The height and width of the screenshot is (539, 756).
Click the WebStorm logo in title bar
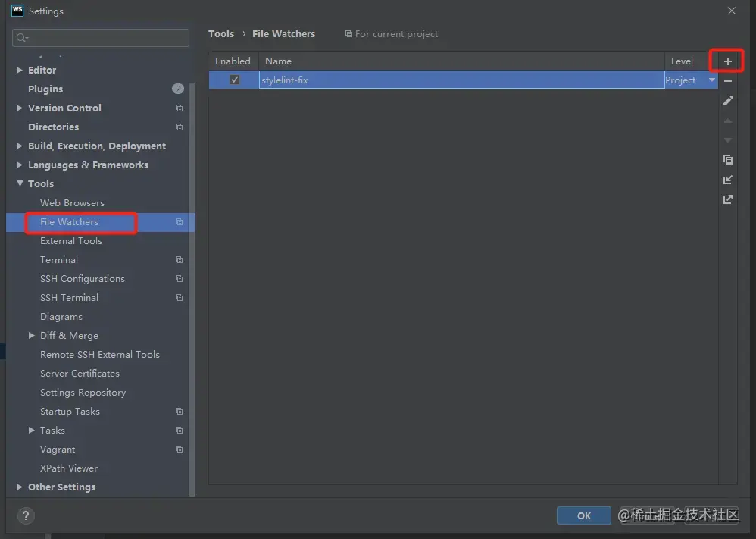tap(17, 11)
